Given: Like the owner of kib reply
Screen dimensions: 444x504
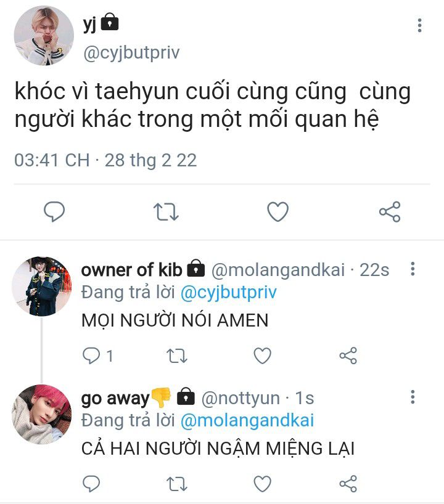Looking at the screenshot, I should [x=263, y=356].
